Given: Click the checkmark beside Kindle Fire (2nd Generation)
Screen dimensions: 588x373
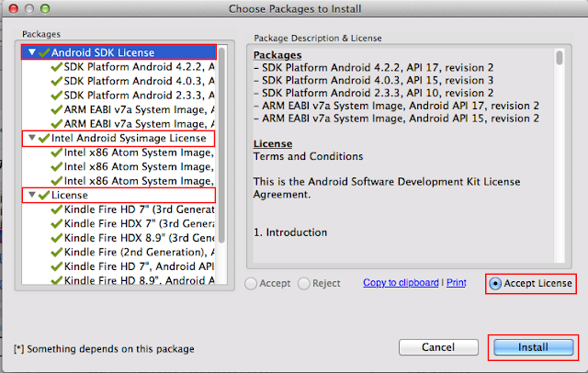Looking at the screenshot, I should pyautogui.click(x=57, y=253).
